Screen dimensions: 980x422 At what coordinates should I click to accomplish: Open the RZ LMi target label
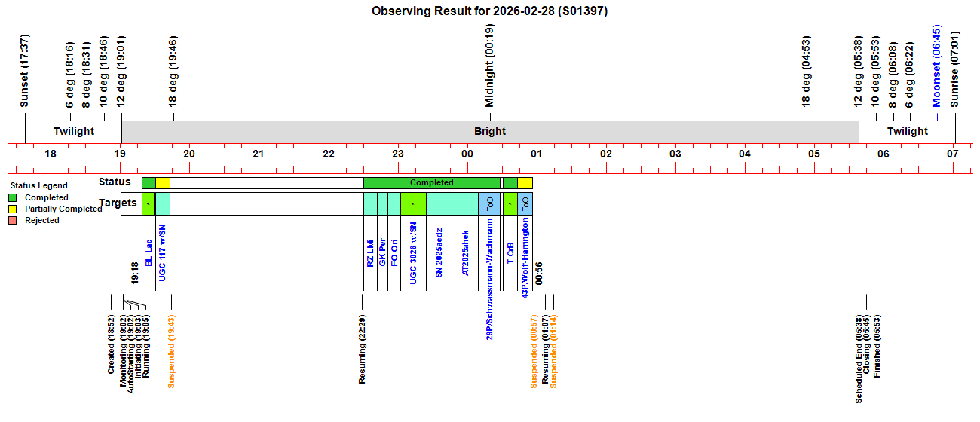point(370,252)
